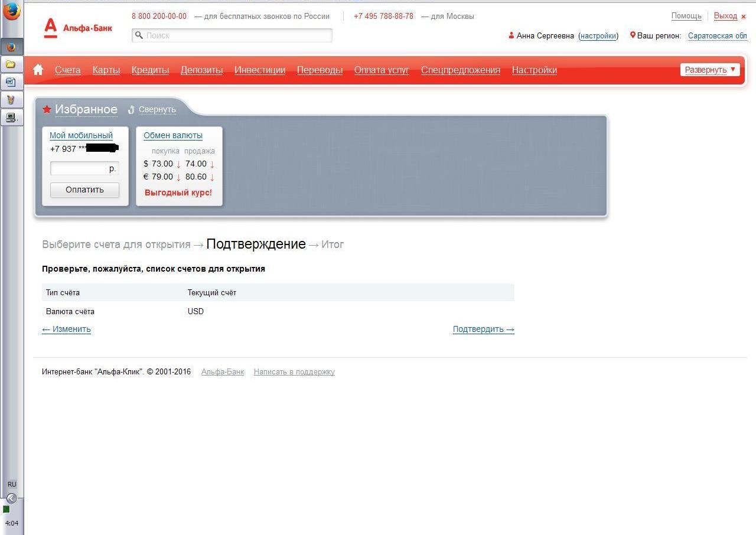756x535 pixels.
Task: Click the Поиск search field
Action: point(232,35)
